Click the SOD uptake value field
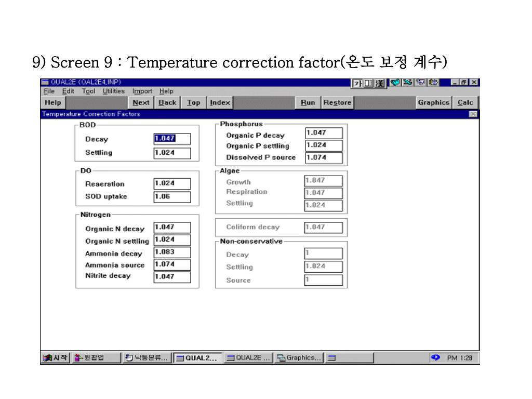This screenshot has height=399, width=532. point(172,197)
